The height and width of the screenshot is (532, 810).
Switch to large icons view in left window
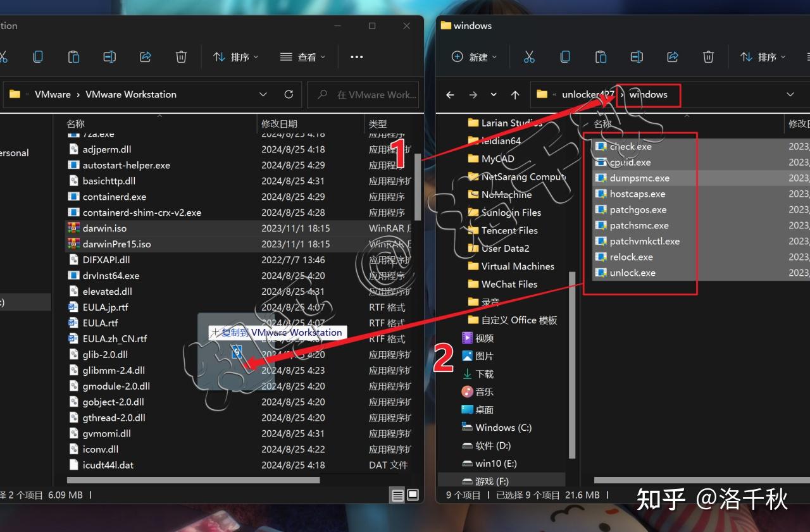(x=413, y=495)
